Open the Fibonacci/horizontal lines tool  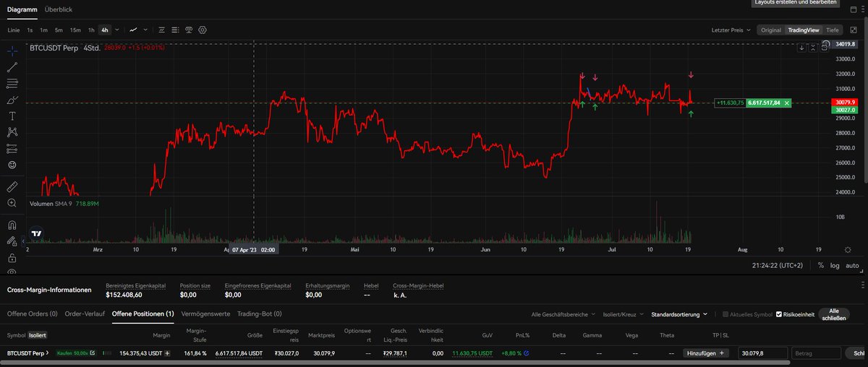[12, 83]
